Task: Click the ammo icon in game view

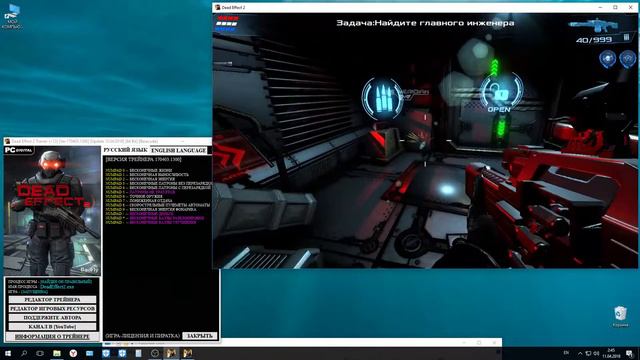Action: [x=382, y=98]
